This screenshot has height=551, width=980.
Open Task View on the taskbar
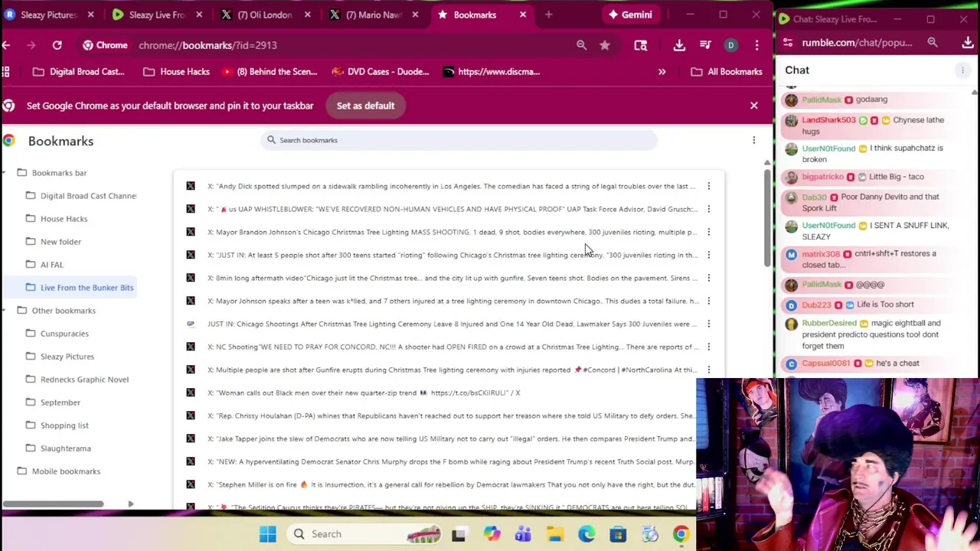pos(459,533)
